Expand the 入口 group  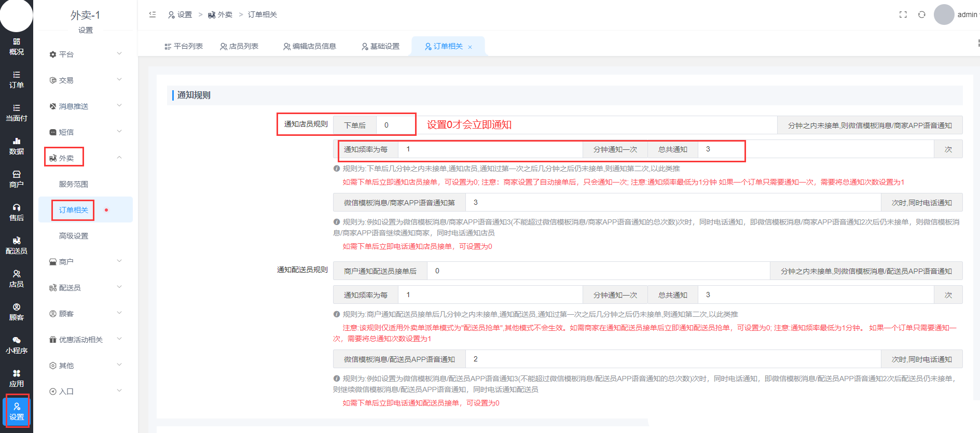pos(86,391)
